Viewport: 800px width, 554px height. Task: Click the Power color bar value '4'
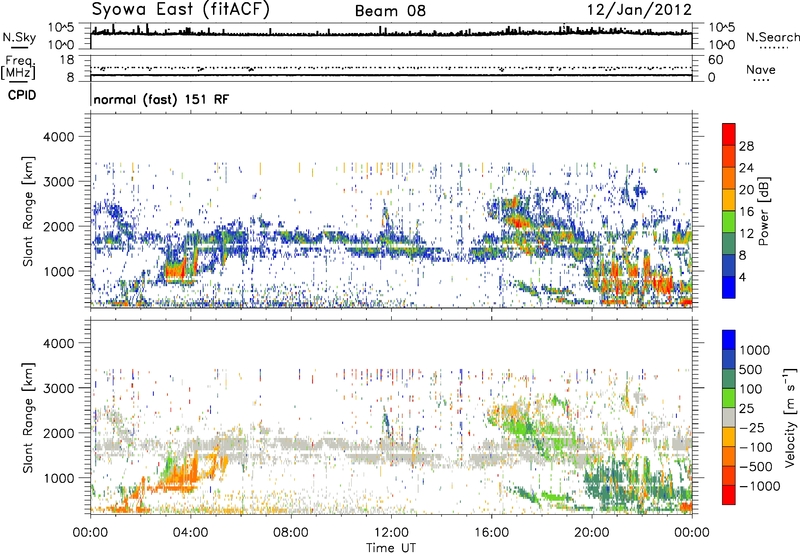pos(743,278)
